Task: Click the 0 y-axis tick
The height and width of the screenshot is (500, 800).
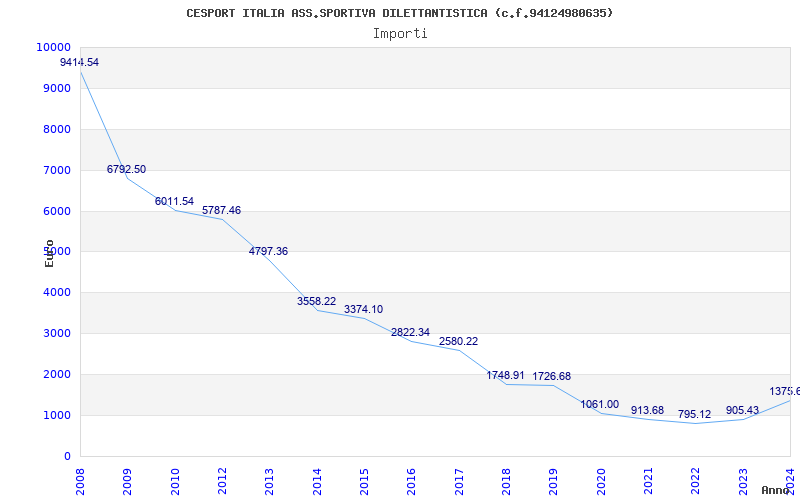Action: [x=67, y=457]
